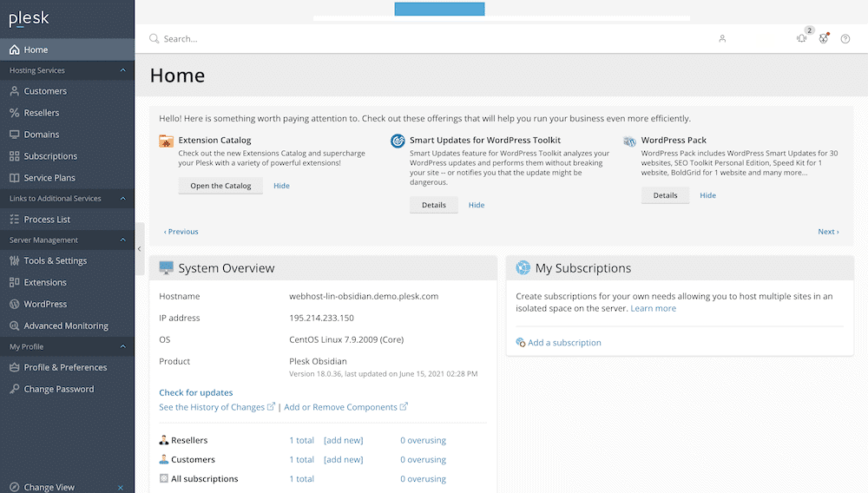
Task: Click the My Subscriptions globe icon
Action: 523,268
